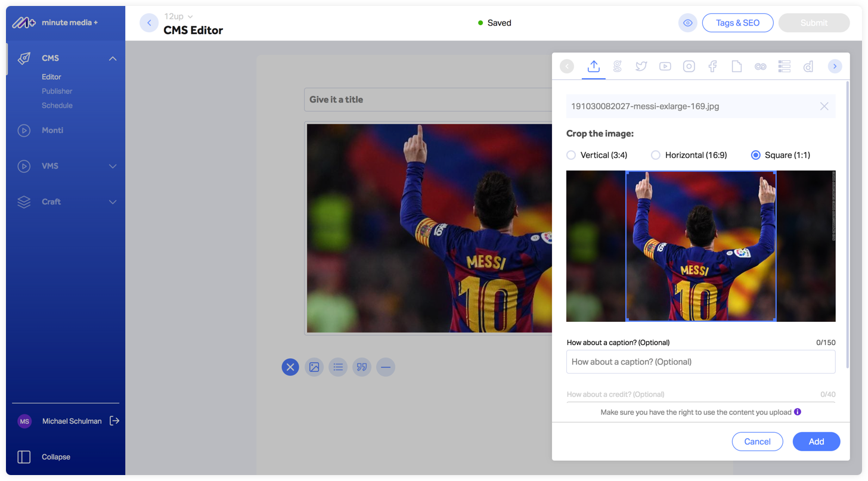Click inside the square crop selection
868x481 pixels.
[x=700, y=246]
